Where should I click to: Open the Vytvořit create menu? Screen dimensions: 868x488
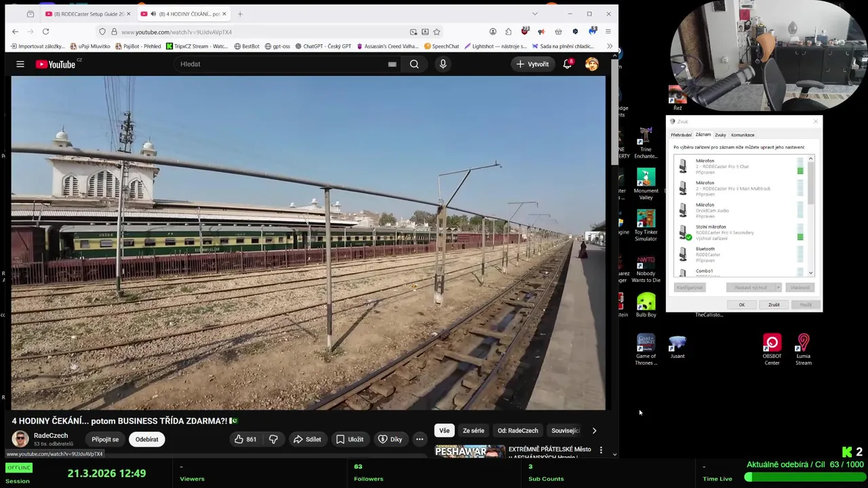(533, 64)
